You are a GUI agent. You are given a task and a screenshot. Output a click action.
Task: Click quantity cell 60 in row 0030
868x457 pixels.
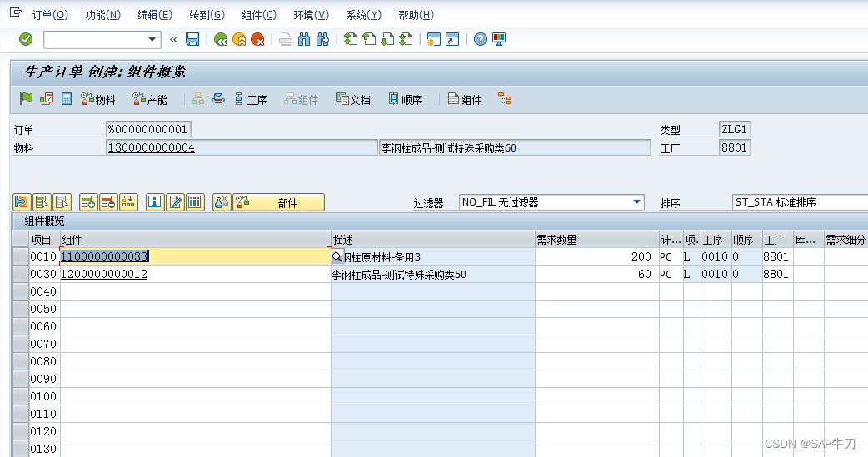[596, 274]
